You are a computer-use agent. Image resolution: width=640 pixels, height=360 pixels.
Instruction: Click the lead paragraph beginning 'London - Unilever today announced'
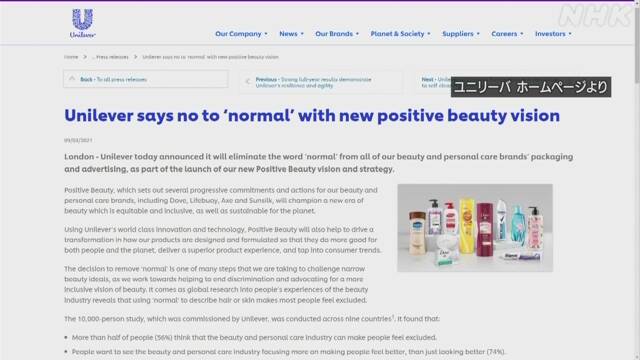point(318,162)
